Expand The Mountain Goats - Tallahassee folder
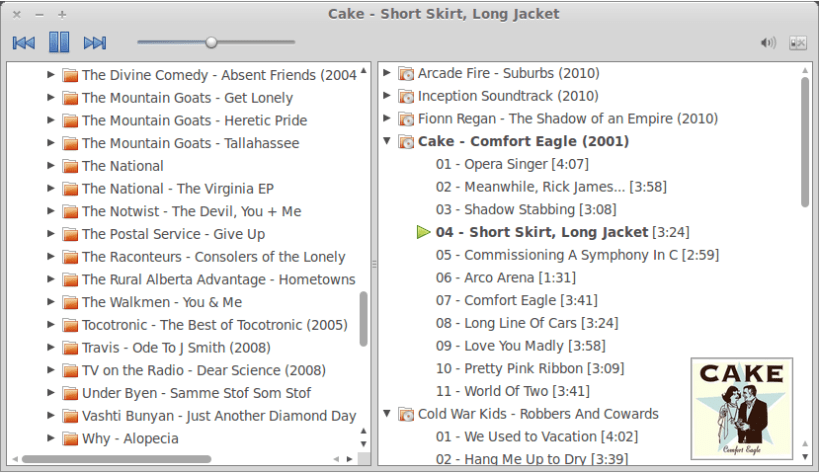Screen dimensions: 819x474 (51, 143)
